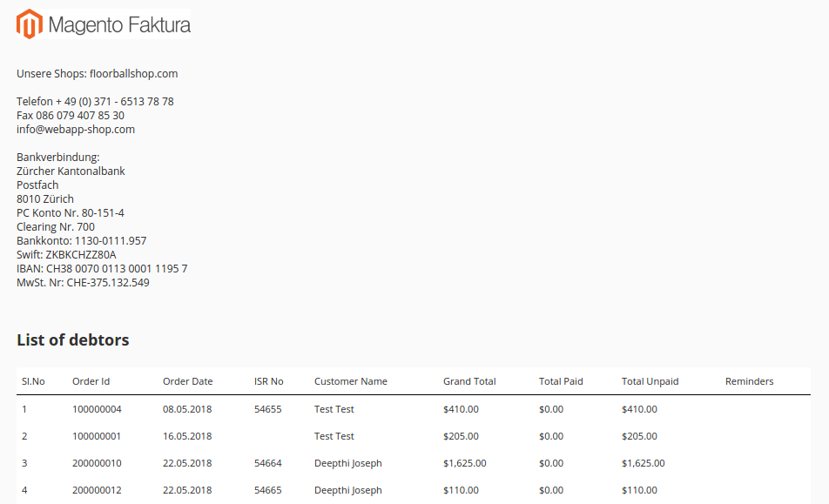Click ISR number 54664
This screenshot has height=504, width=829.
(x=267, y=463)
